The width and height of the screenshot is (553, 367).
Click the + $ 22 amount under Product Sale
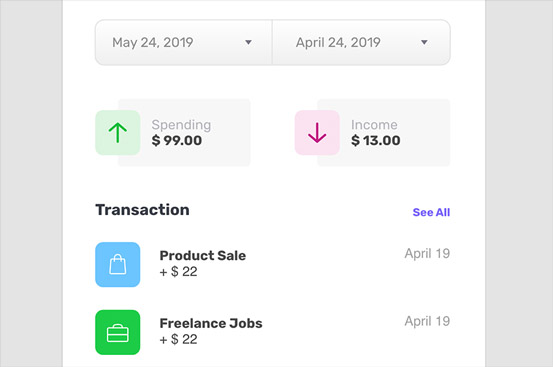(178, 271)
